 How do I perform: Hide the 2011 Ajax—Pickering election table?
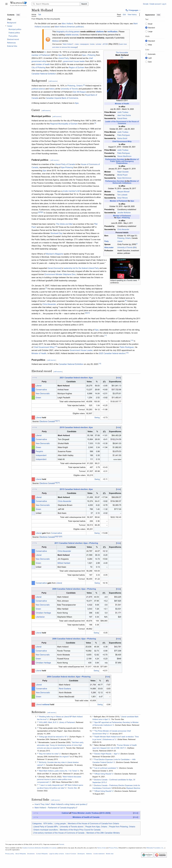pos(118,543)
